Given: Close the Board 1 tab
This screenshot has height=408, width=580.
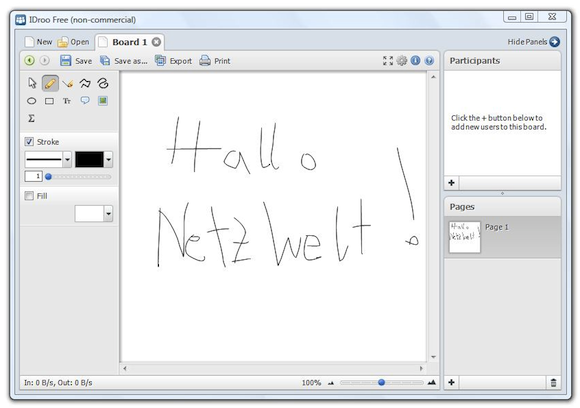Looking at the screenshot, I should click(x=156, y=42).
